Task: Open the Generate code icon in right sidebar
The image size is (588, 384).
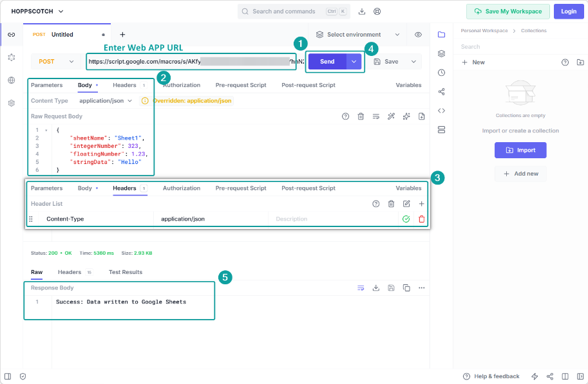Action: coord(441,111)
